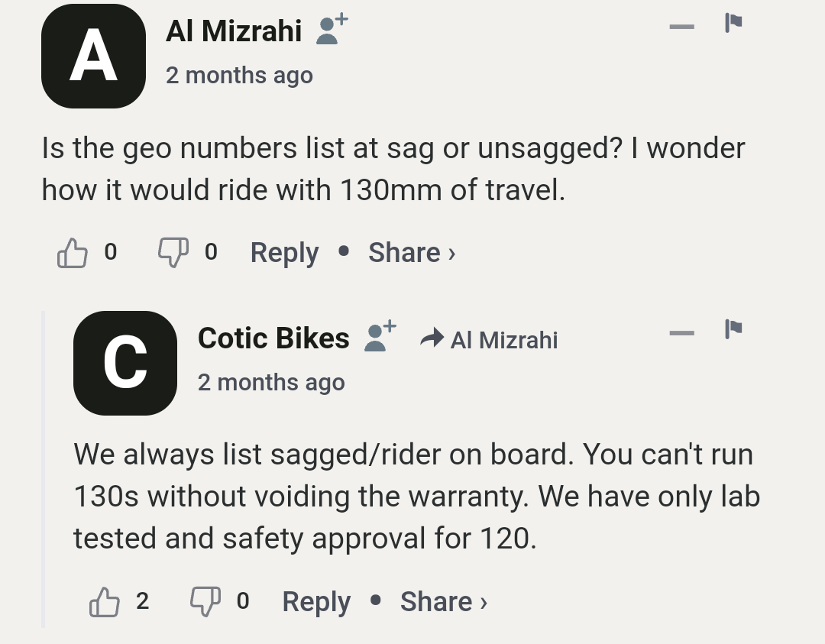Upvote the Cotic Bikes reply
This screenshot has height=644, width=825.
click(105, 602)
